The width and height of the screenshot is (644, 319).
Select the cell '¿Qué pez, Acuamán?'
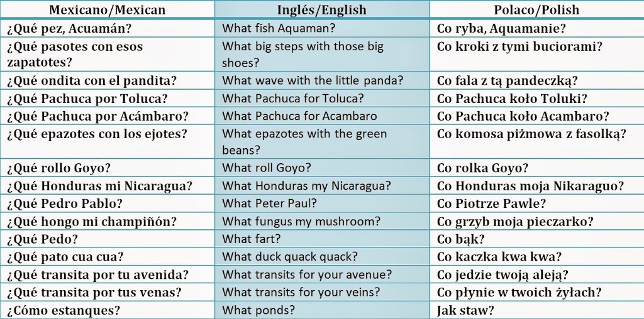point(107,29)
